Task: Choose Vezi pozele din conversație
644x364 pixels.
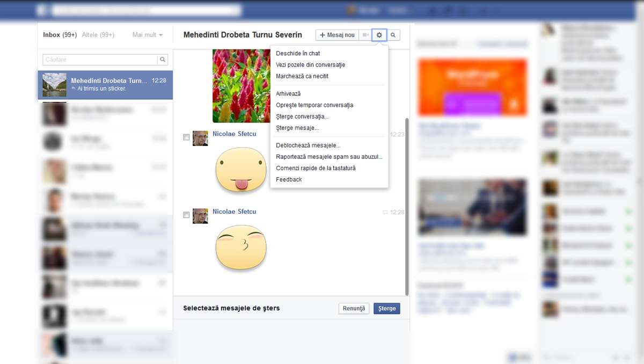Action: [310, 64]
